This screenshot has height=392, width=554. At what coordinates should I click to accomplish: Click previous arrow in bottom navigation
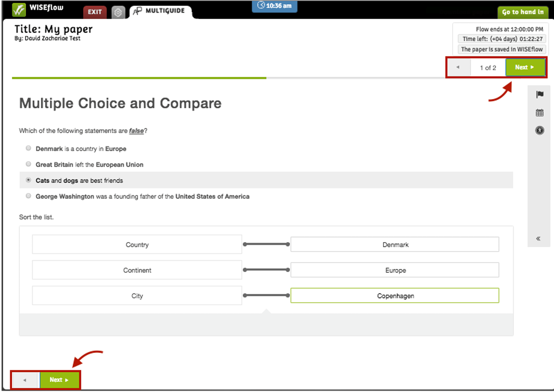pyautogui.click(x=25, y=380)
